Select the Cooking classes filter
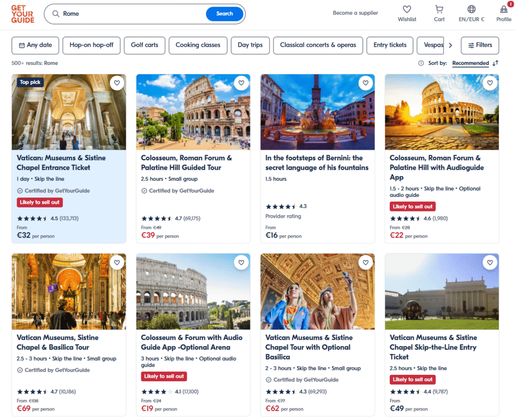Screen dimensions: 515x420 point(198,45)
